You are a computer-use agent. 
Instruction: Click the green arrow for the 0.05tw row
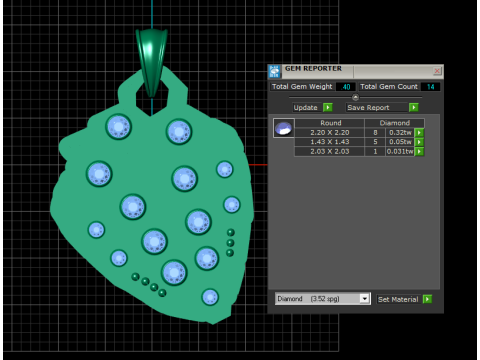tap(419, 142)
